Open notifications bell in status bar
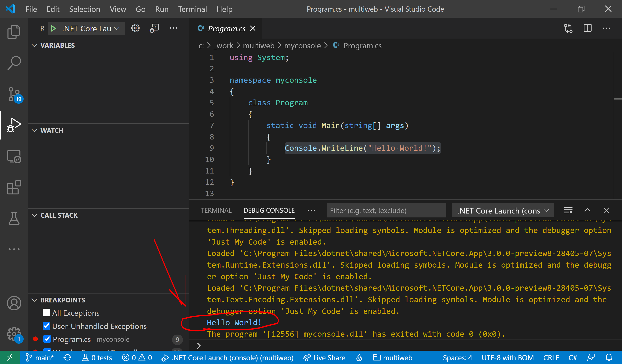The height and width of the screenshot is (364, 622). point(609,358)
